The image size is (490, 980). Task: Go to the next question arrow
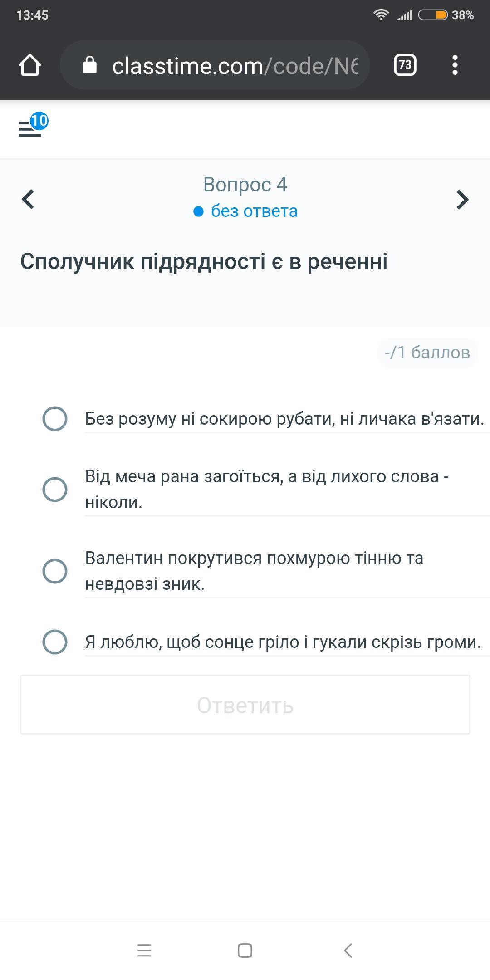point(462,199)
